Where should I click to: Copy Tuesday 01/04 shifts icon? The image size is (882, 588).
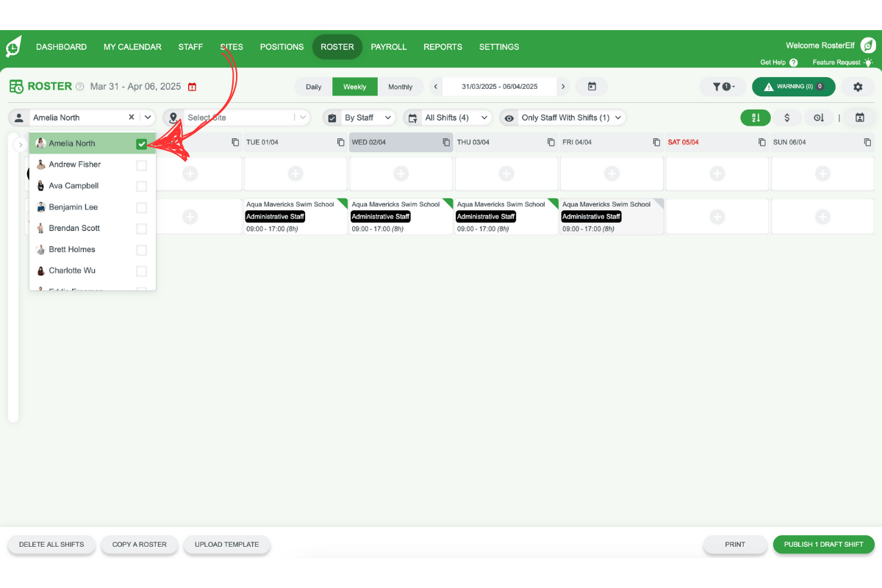tap(341, 143)
